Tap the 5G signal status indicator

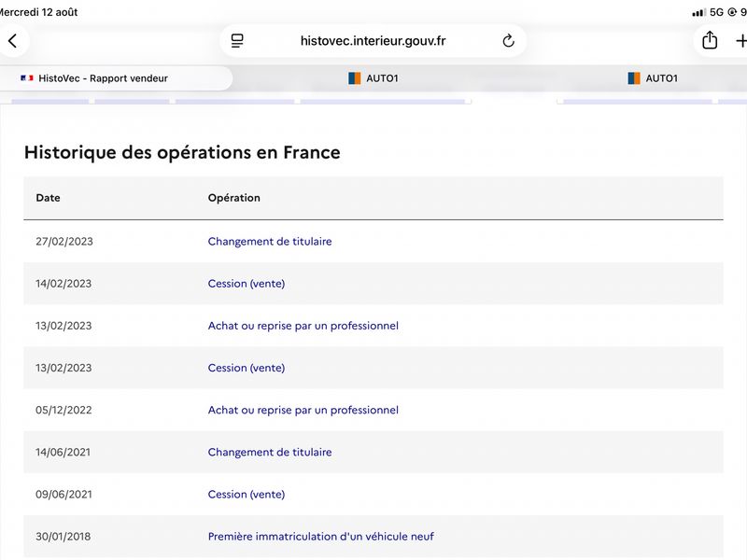pyautogui.click(x=716, y=12)
